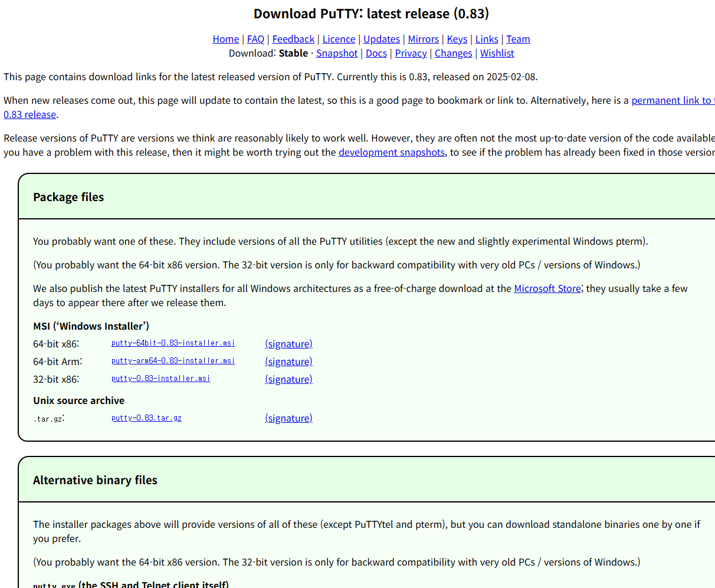The width and height of the screenshot is (715, 588).
Task: Click the 'Unix source archive' subheading
Action: pos(78,400)
